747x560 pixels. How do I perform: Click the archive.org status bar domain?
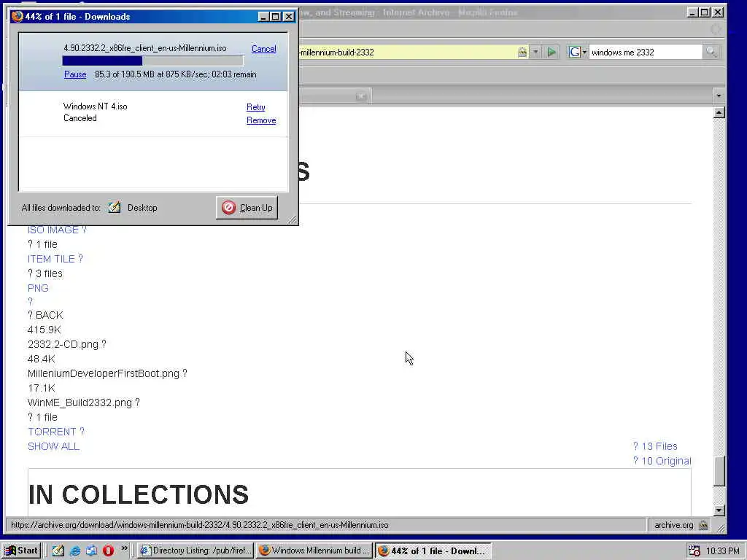tap(673, 525)
